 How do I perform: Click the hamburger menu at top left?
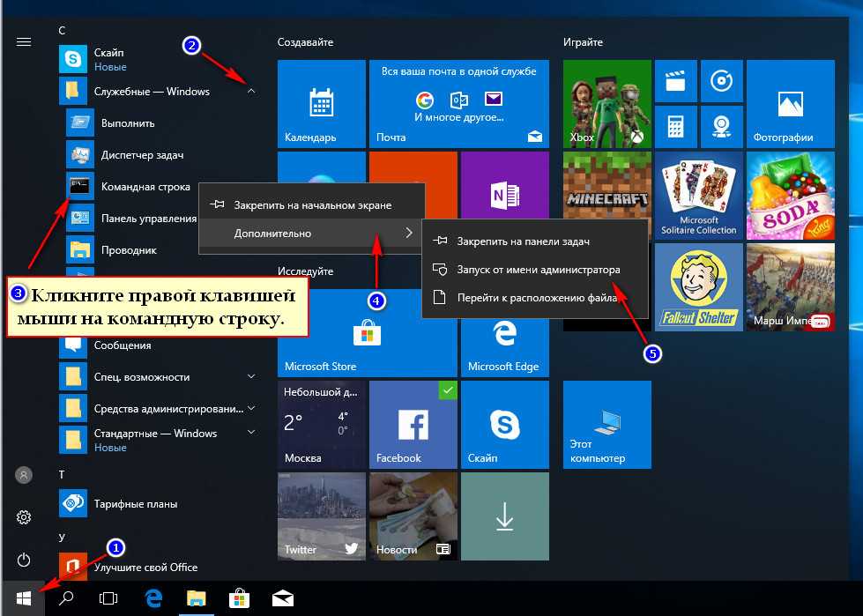(24, 41)
